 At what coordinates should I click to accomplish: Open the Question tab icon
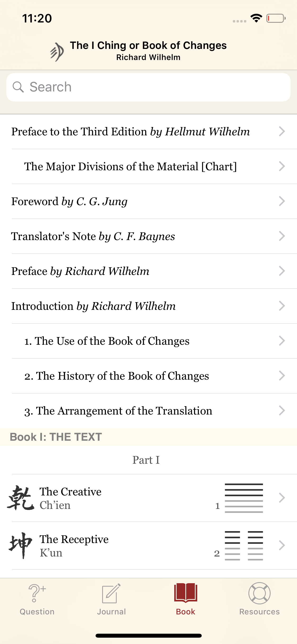click(x=37, y=593)
